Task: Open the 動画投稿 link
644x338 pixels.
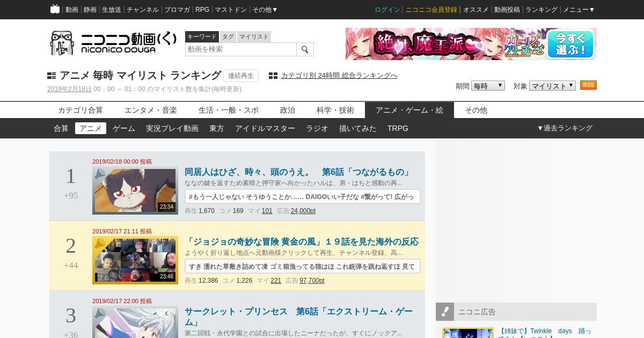Action: [507, 10]
